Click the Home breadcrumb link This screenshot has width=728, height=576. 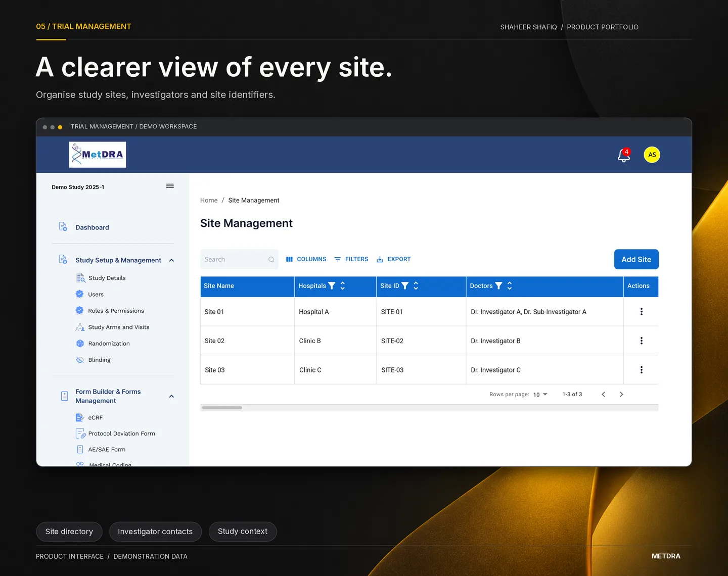209,200
